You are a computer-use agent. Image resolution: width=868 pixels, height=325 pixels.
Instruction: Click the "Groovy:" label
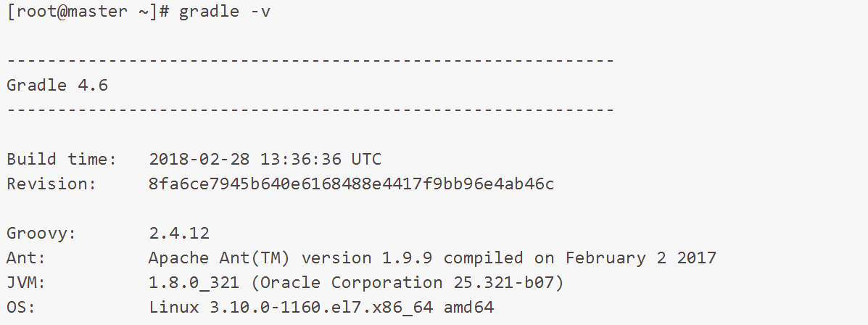(41, 234)
